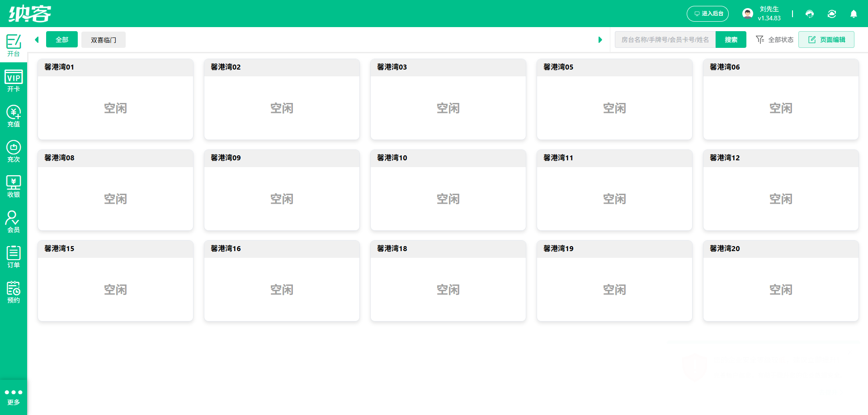
Task: Click the room search input field
Action: [x=665, y=40]
